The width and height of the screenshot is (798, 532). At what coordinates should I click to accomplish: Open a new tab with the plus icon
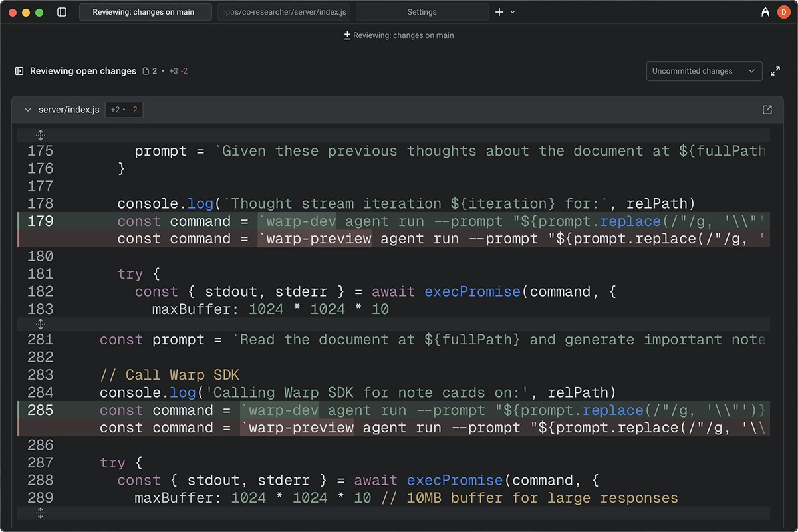499,11
